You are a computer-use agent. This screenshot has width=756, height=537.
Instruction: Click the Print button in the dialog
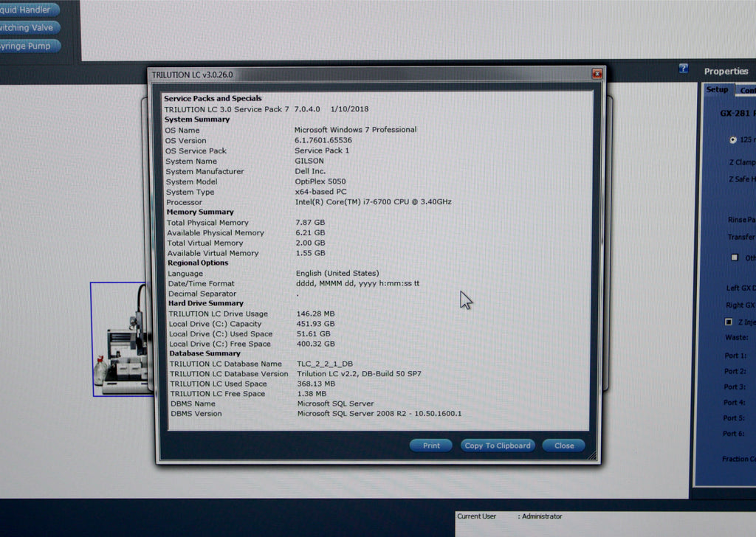tap(431, 446)
